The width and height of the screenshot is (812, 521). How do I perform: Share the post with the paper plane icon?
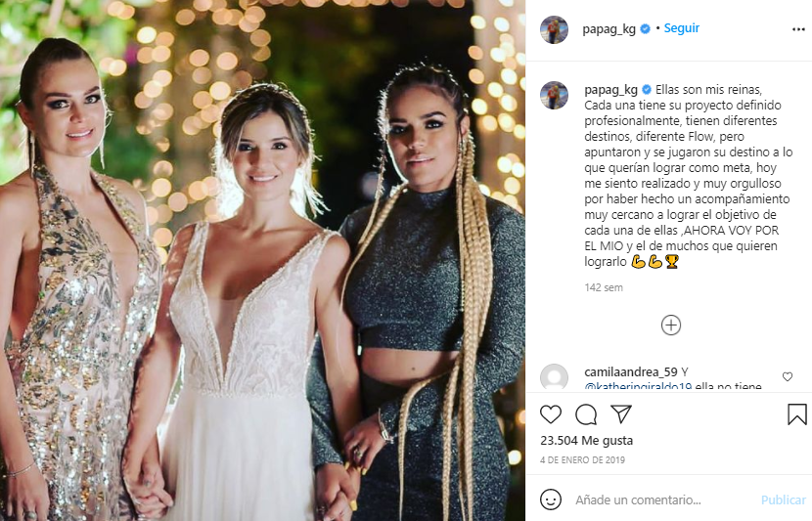pyautogui.click(x=621, y=413)
